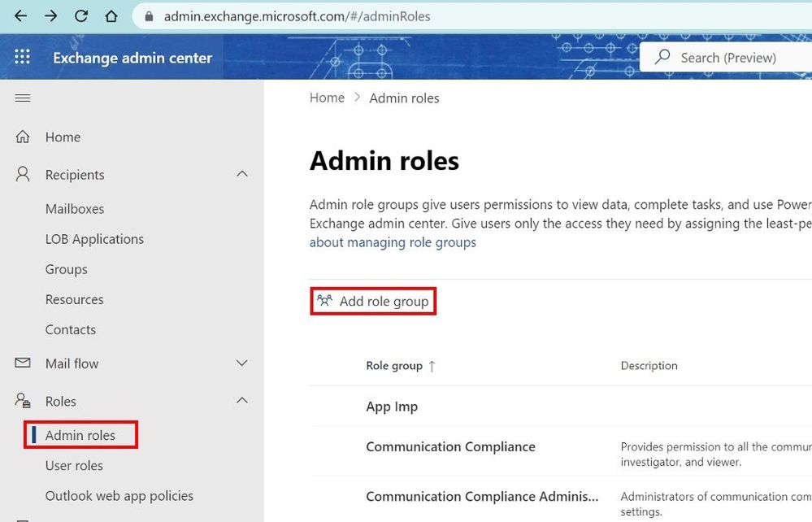This screenshot has width=812, height=522.
Task: Open Mailboxes under Recipients
Action: [75, 209]
